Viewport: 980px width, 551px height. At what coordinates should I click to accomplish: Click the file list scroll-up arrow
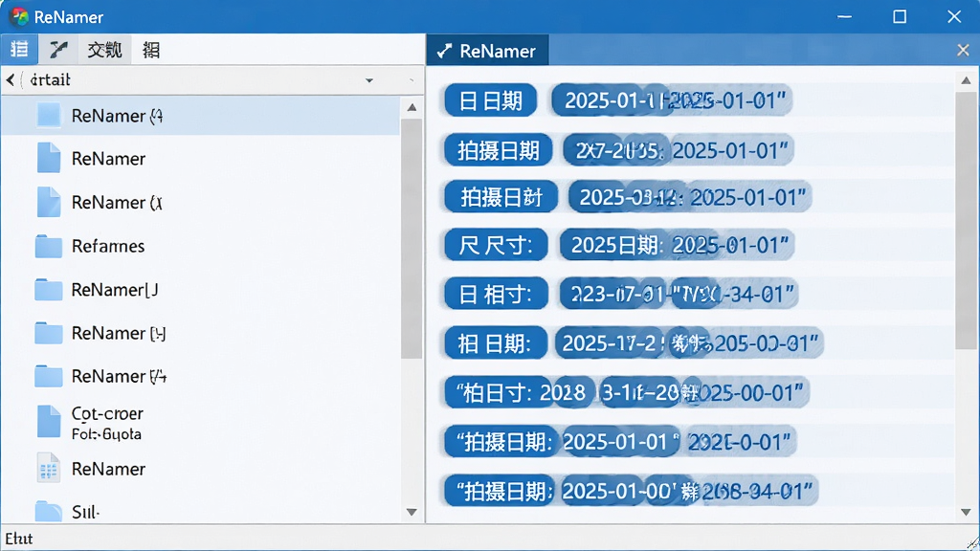[x=412, y=107]
